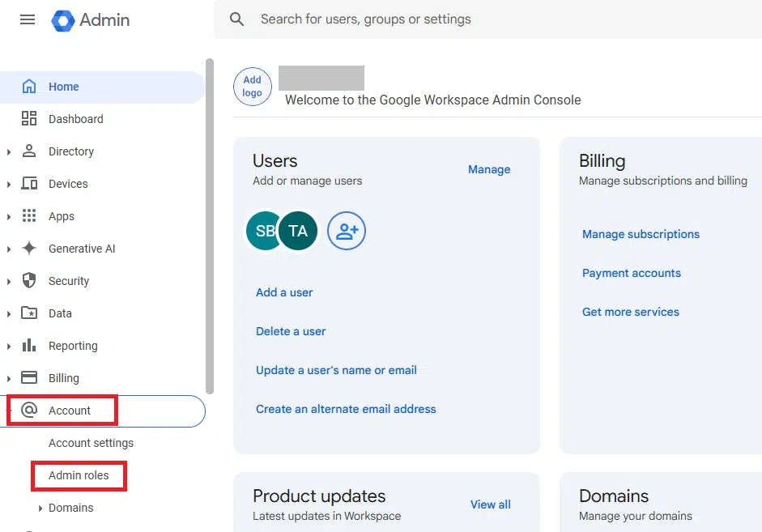Click the Apps grid icon

[29, 215]
